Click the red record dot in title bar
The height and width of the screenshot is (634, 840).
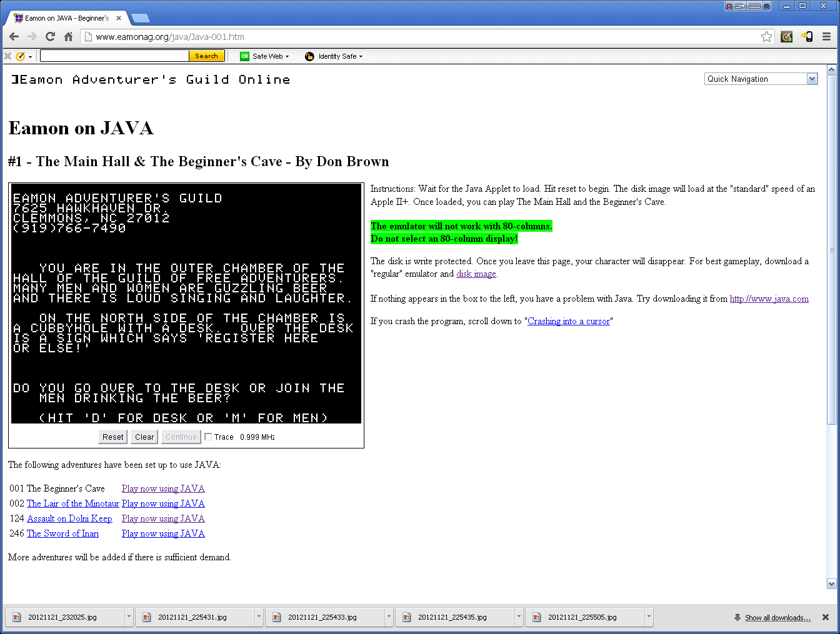pyautogui.click(x=729, y=6)
